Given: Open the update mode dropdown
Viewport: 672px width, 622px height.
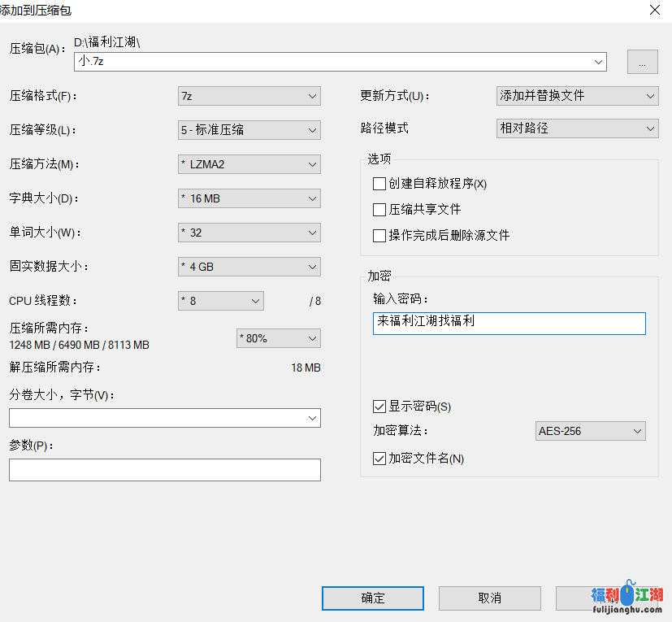Looking at the screenshot, I should point(577,96).
